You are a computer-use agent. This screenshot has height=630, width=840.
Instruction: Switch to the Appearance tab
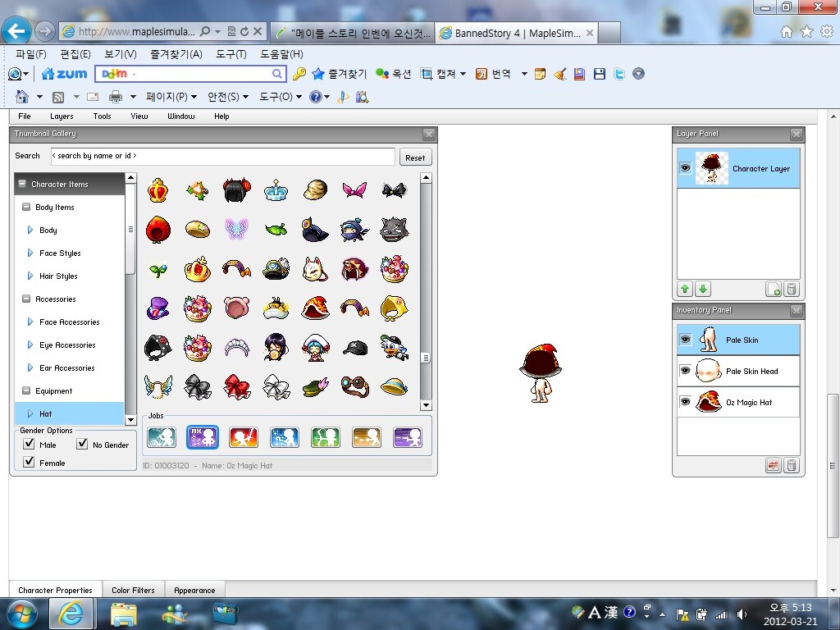pyautogui.click(x=194, y=590)
